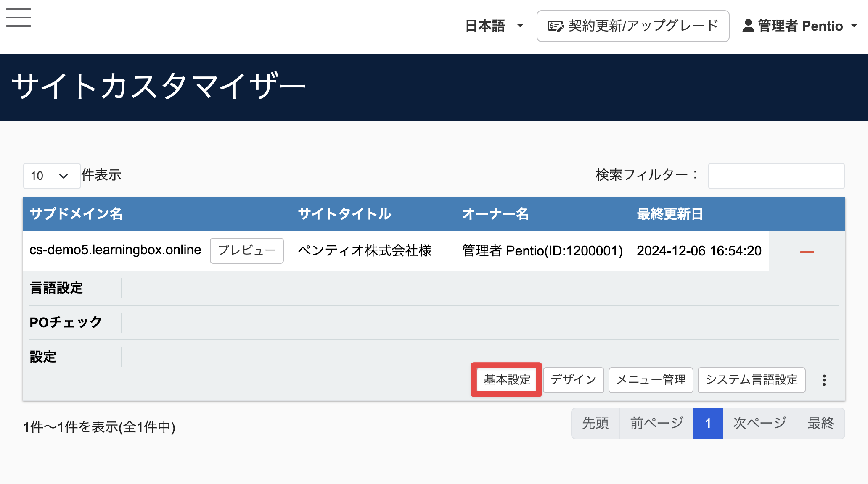Open システム言語設定
This screenshot has width=868, height=484.
[752, 380]
